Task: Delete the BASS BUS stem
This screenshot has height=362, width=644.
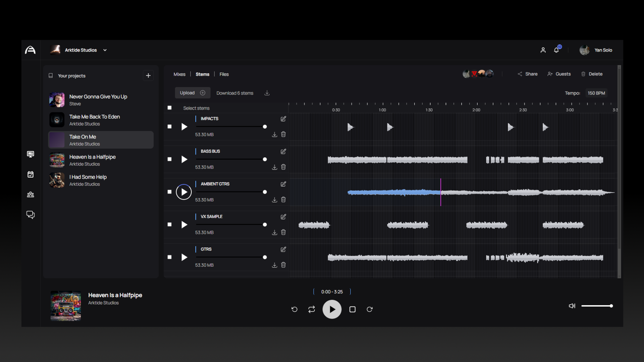Action: click(283, 167)
